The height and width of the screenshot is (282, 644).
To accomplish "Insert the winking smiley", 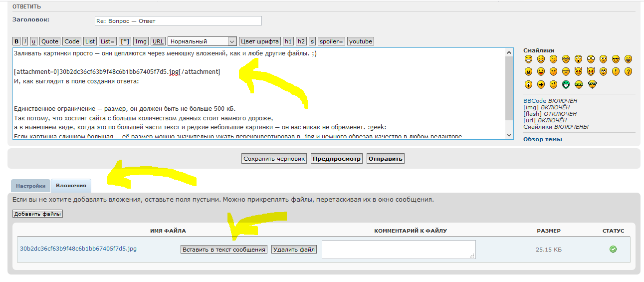I will (x=553, y=59).
